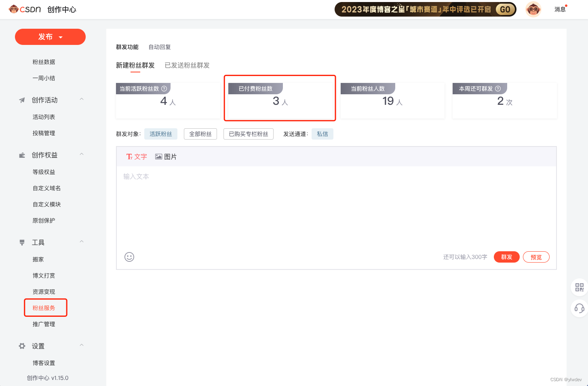588x386 pixels.
Task: Select 活跃粉丝 as broadcast target
Action: pos(161,134)
